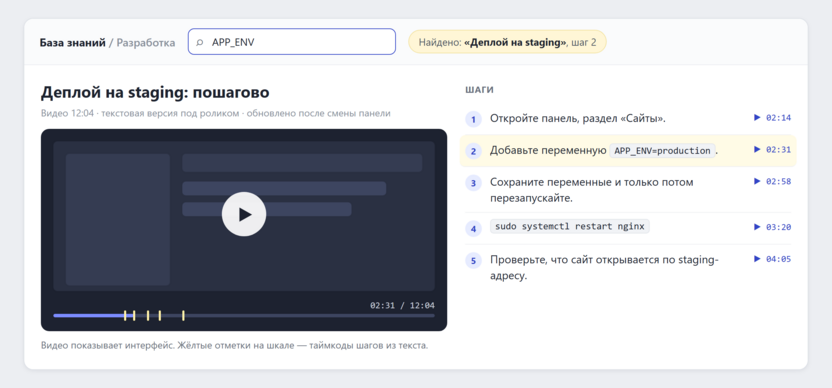
Task: Jump to timecode 02:58
Action: click(773, 182)
